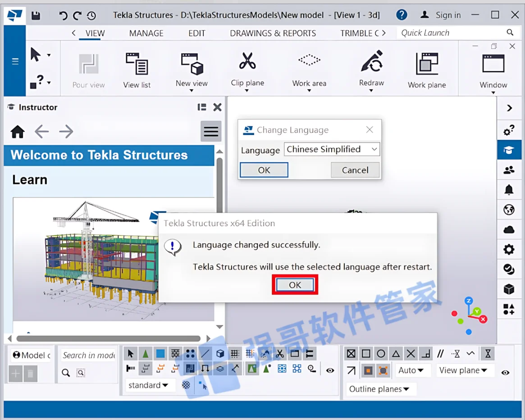The width and height of the screenshot is (525, 420).
Task: Go back in the Instructor panel
Action: (x=42, y=131)
